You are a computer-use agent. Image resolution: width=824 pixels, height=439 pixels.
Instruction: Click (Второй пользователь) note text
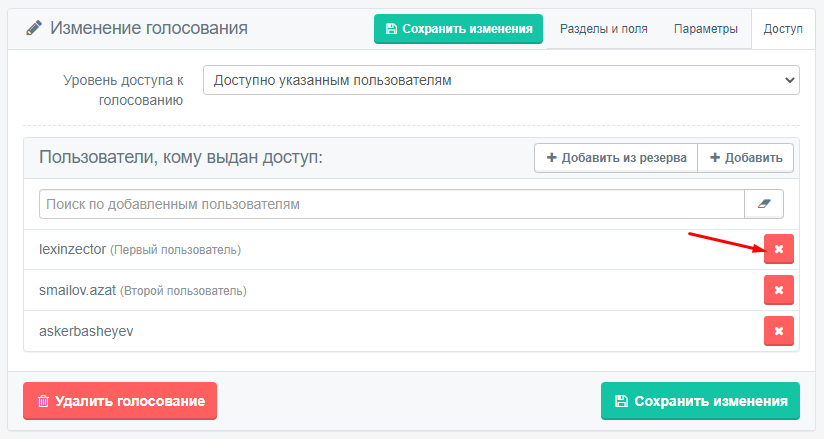[x=183, y=291]
